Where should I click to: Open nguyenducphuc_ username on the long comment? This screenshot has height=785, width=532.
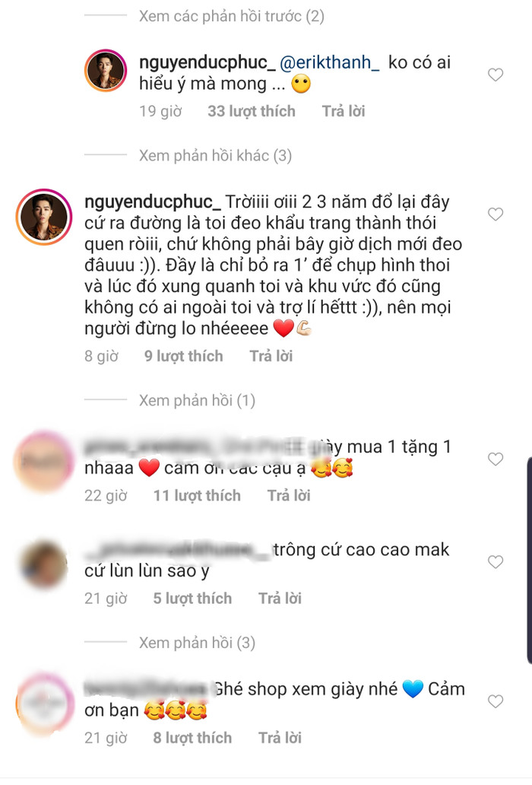click(x=153, y=202)
